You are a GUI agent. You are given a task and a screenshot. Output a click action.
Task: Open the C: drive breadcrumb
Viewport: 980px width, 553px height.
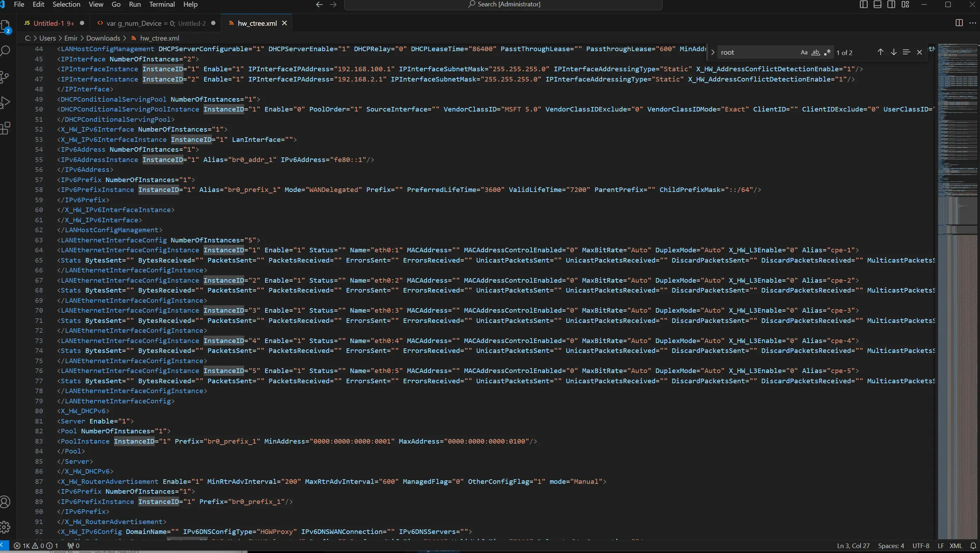pyautogui.click(x=28, y=38)
